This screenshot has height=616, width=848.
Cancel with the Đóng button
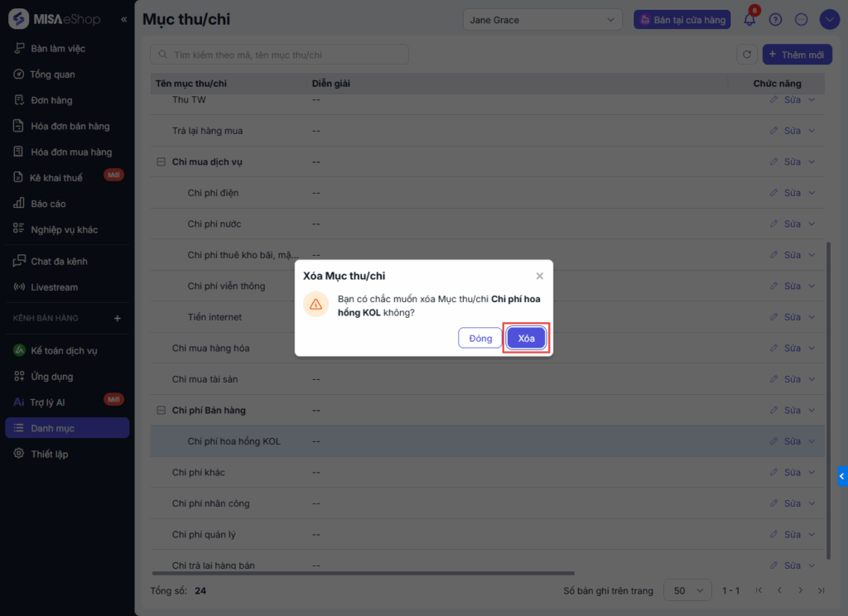click(x=480, y=338)
